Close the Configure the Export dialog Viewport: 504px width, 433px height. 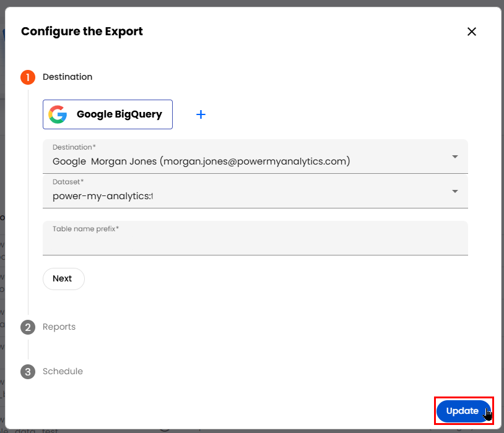click(472, 32)
